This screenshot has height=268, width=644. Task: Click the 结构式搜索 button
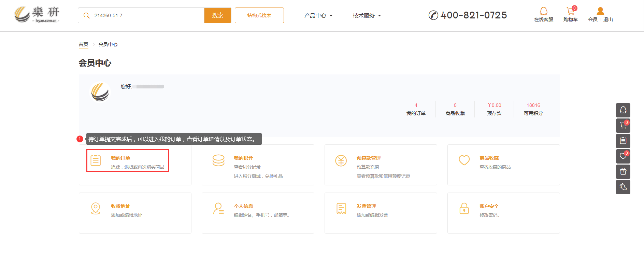(259, 15)
